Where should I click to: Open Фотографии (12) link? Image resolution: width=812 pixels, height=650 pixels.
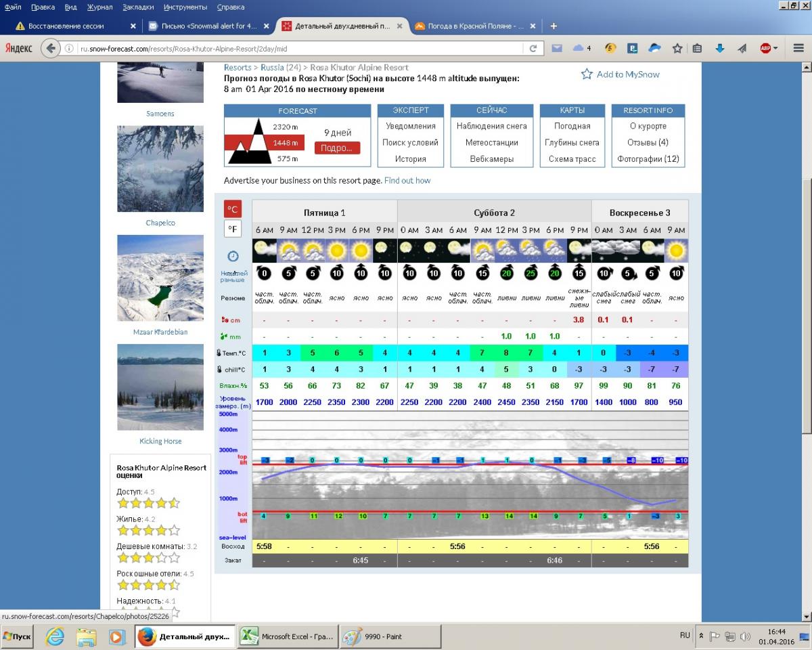click(648, 159)
